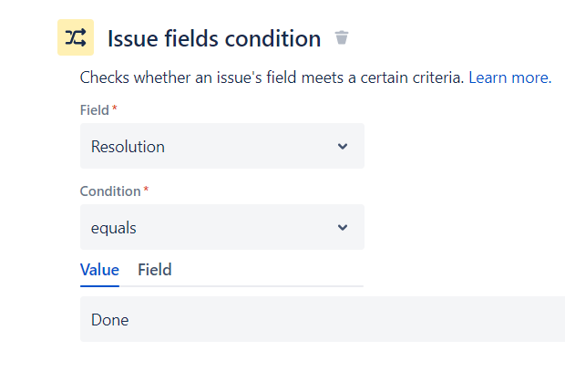Expand the chevron arrow beside Resolution
565x392 pixels.
pos(343,147)
